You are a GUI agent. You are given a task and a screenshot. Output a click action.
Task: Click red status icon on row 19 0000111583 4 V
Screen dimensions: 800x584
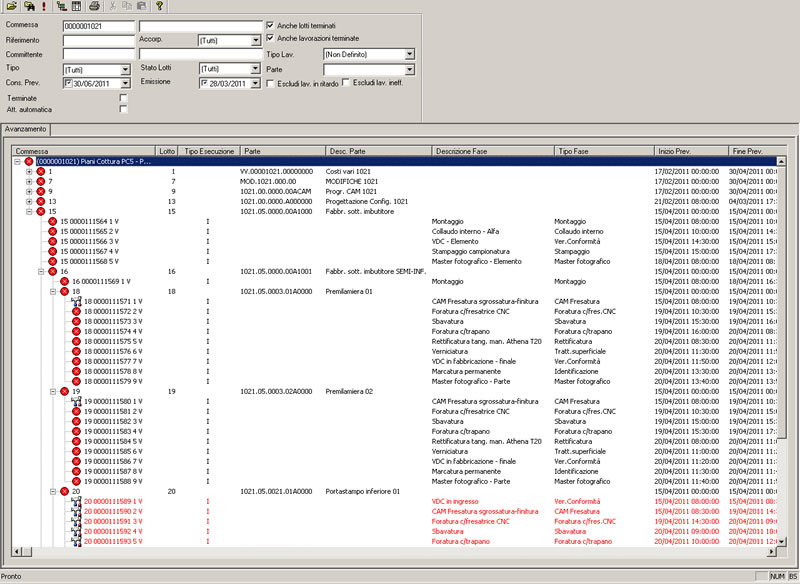76,431
